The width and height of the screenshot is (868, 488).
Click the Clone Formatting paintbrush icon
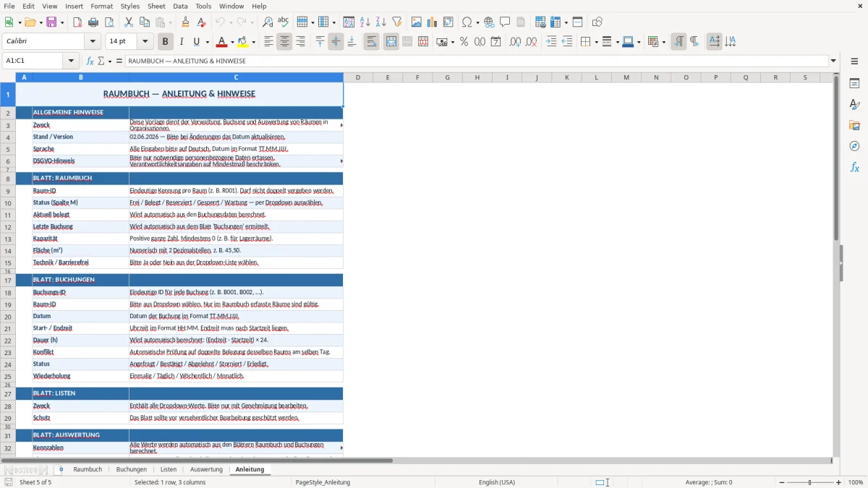pyautogui.click(x=186, y=22)
